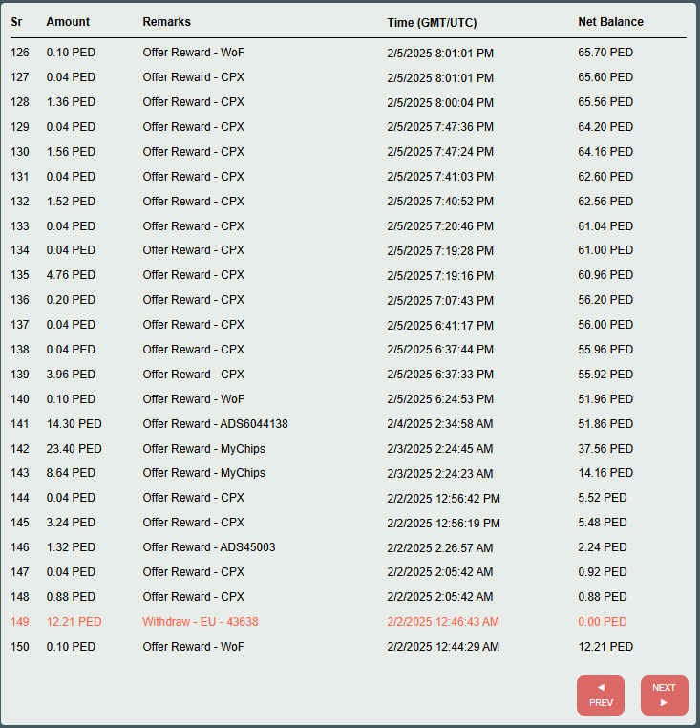Select time 2/5/2025 8:00:04 PM
The width and height of the screenshot is (700, 728).
click(x=440, y=102)
